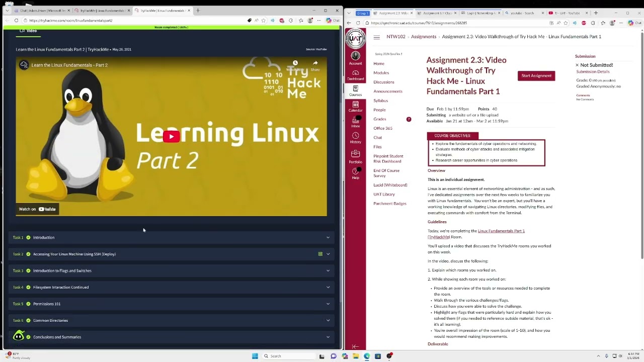Click NTW102 breadcrumb link
Screen dimensions: 644x362
click(396, 37)
